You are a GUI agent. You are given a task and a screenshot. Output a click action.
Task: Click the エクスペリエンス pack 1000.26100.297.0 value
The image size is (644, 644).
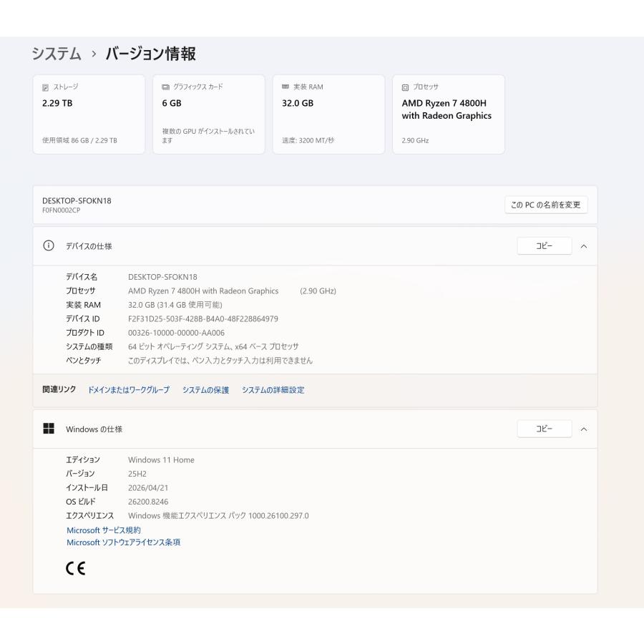(x=218, y=516)
